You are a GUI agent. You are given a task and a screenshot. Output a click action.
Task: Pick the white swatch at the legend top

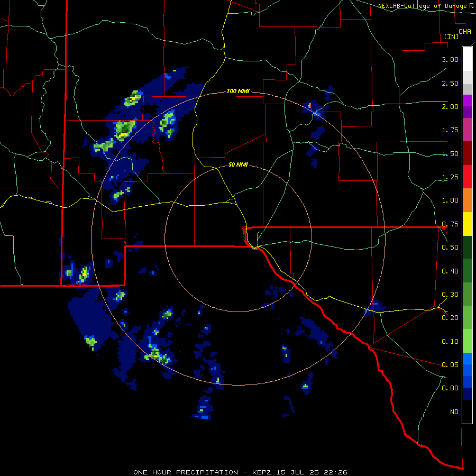(467, 59)
